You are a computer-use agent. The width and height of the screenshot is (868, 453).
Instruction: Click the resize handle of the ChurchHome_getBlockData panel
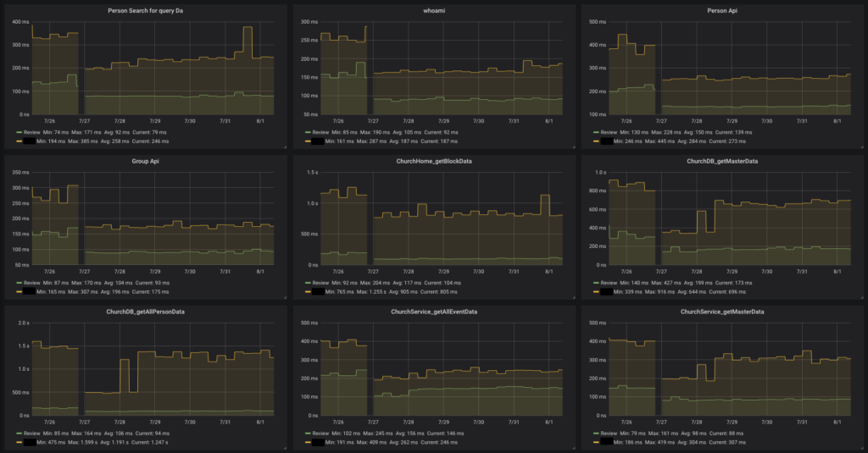[574, 297]
